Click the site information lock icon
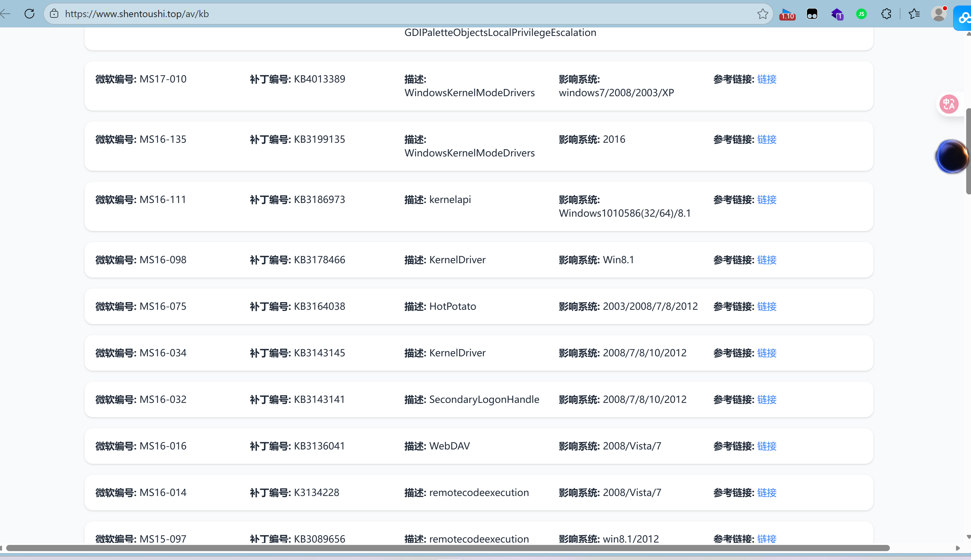The image size is (971, 560). point(54,14)
